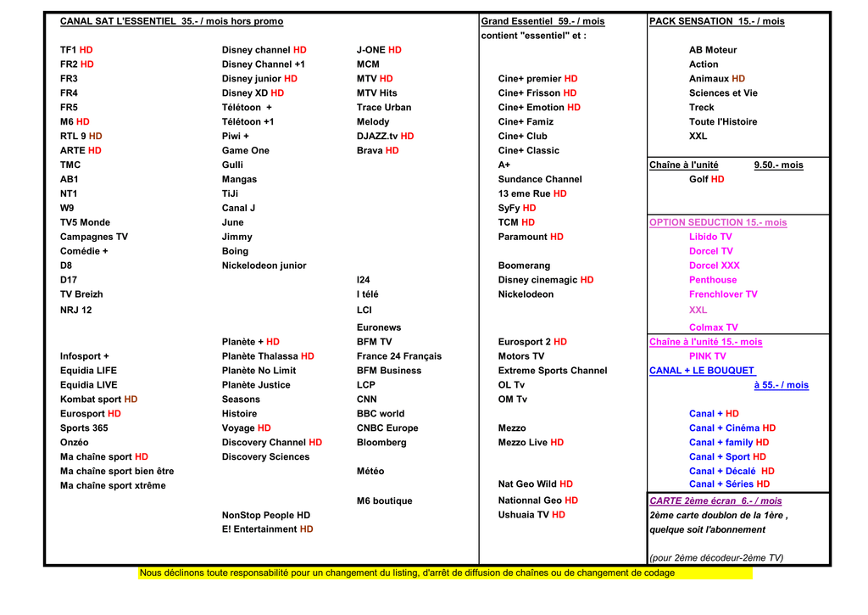Select the Cine+ premier HD entry
The image size is (868, 615).
pos(537,79)
